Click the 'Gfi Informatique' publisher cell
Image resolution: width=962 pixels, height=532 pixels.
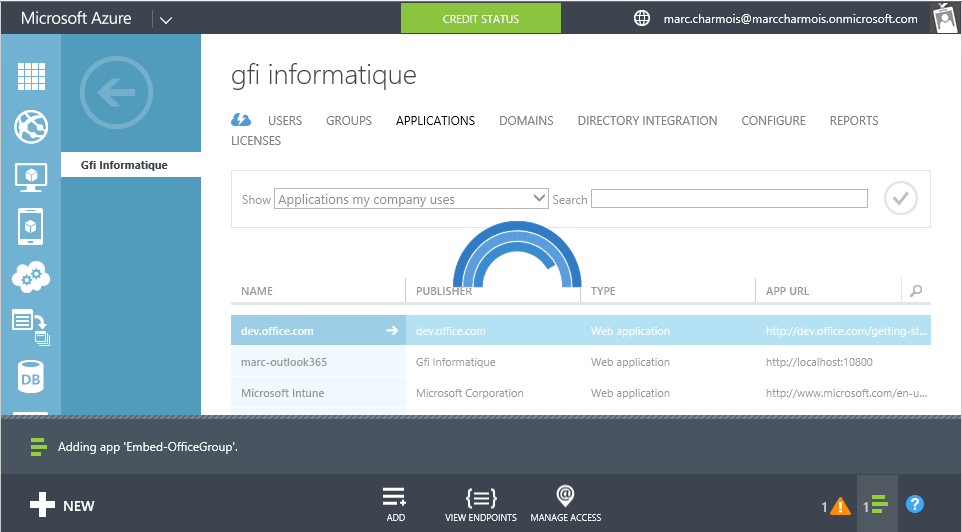pyautogui.click(x=455, y=362)
